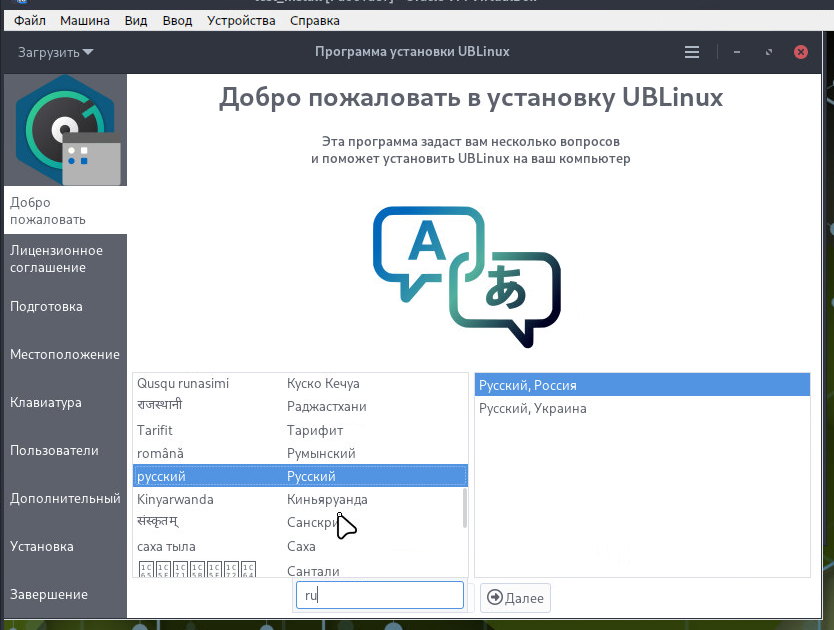Select the Kinyarwanda language row
The image size is (834, 630).
(300, 499)
